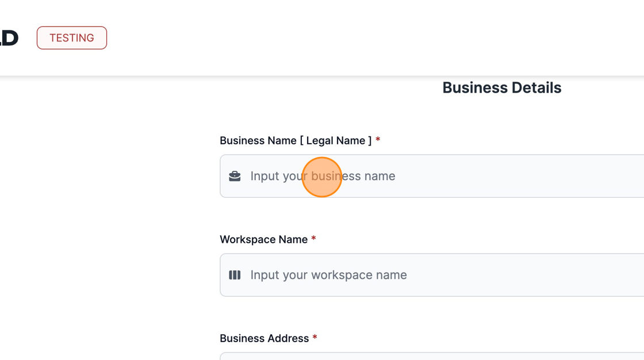Click the Workspace Name label
The image size is (644, 360).
coord(263,240)
